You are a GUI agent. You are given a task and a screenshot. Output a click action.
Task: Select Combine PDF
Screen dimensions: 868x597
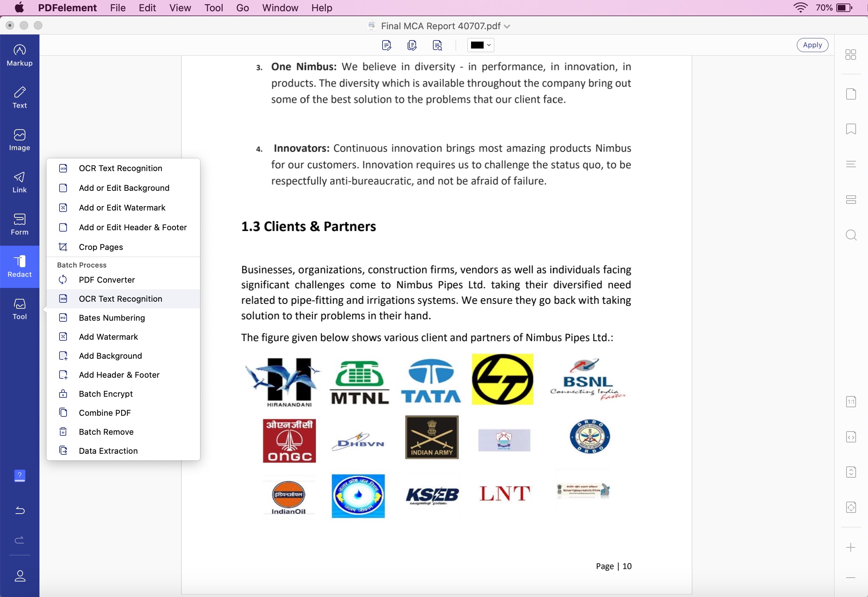pyautogui.click(x=123, y=413)
